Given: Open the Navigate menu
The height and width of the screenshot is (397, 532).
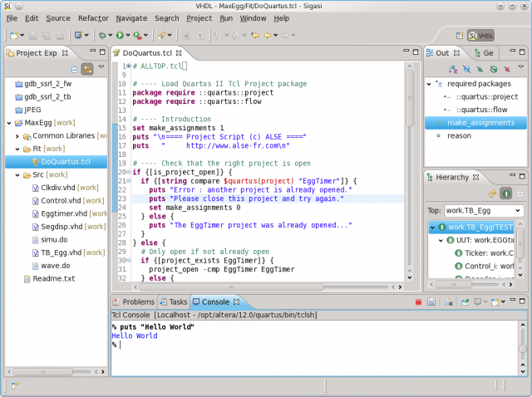Looking at the screenshot, I should tap(131, 18).
